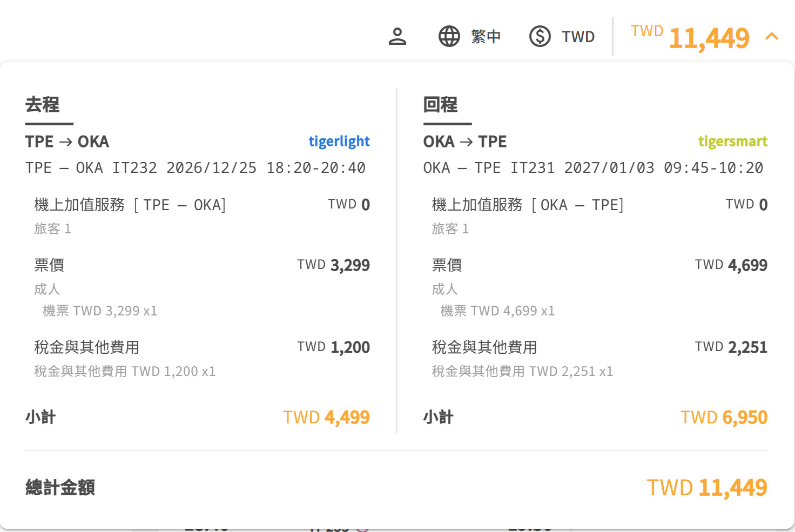Click return taxes amount TWD 2,251
Image resolution: width=795 pixels, height=532 pixels.
point(731,347)
